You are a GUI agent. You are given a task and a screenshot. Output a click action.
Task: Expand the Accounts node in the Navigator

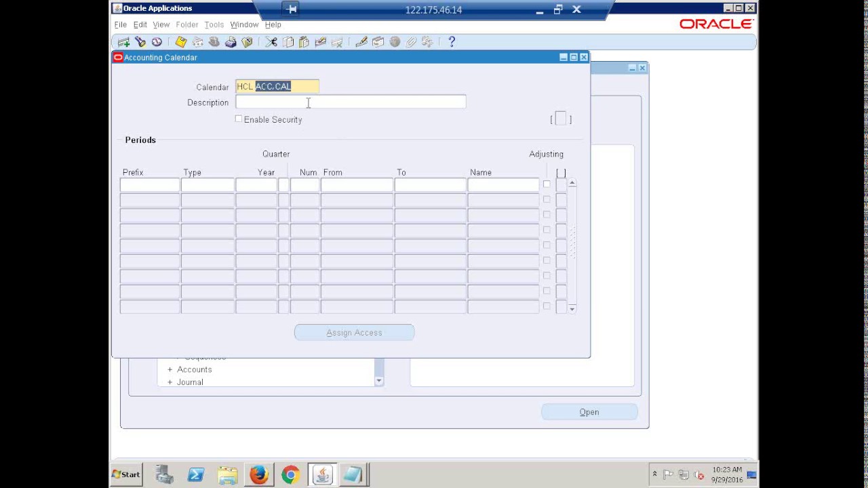click(x=170, y=369)
